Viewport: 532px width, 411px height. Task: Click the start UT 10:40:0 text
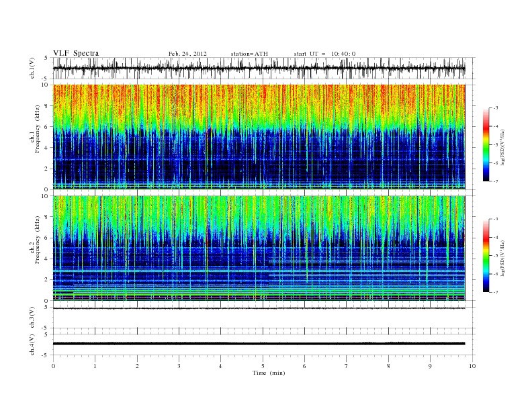pos(324,54)
